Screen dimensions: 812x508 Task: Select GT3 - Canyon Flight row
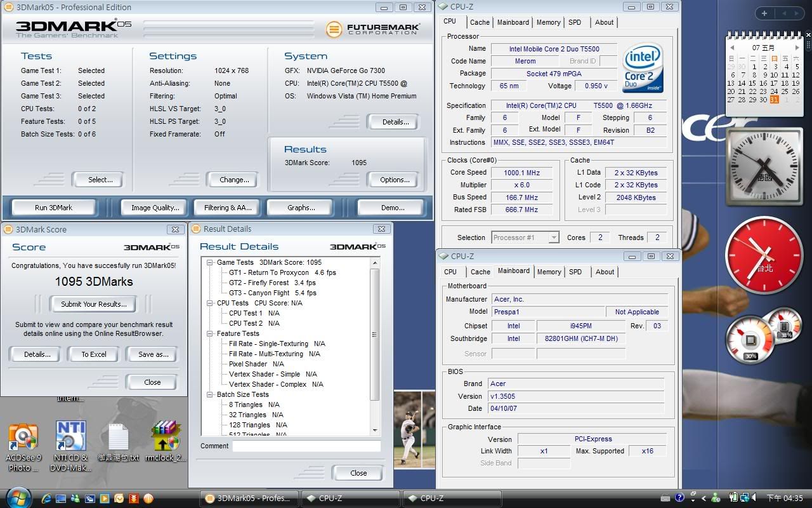(272, 293)
